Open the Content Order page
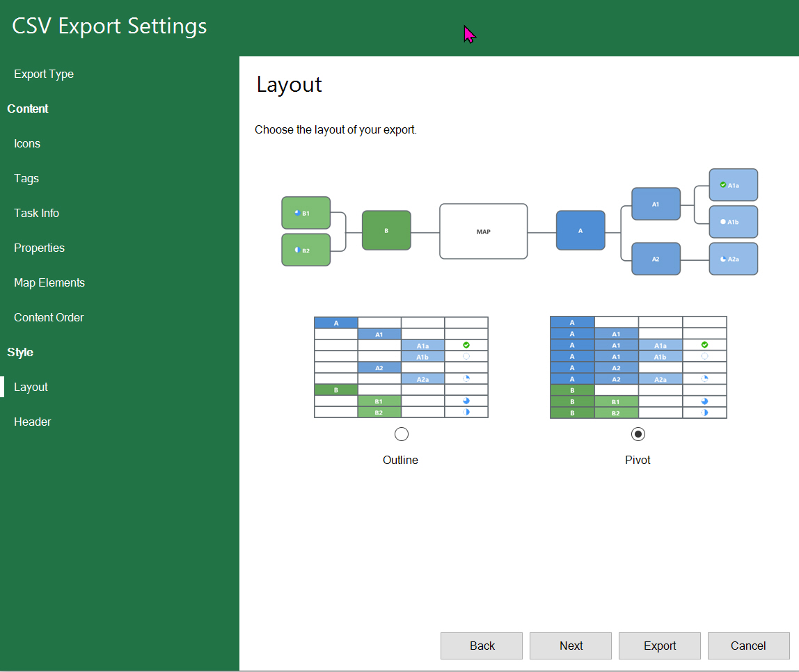This screenshot has height=672, width=799. 49,317
